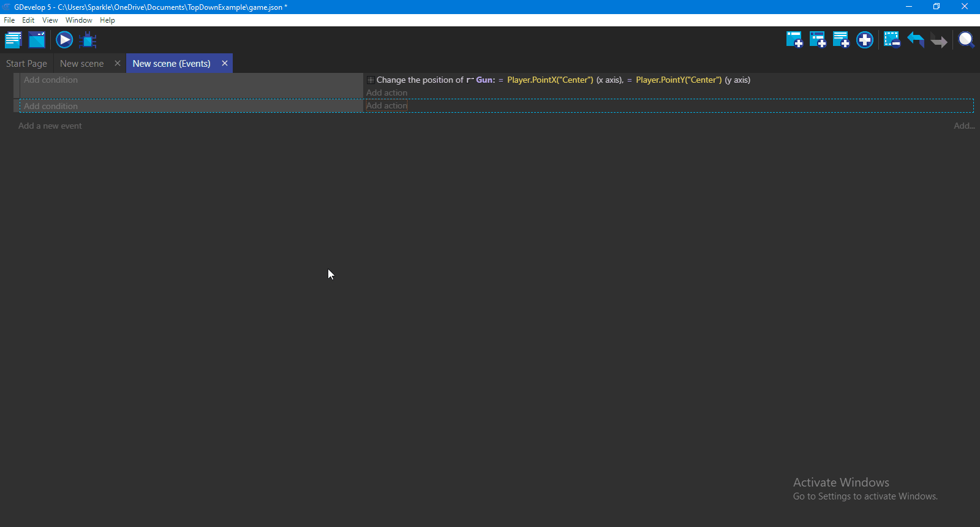Open the debugger bug icon
980x527 pixels.
coord(88,40)
